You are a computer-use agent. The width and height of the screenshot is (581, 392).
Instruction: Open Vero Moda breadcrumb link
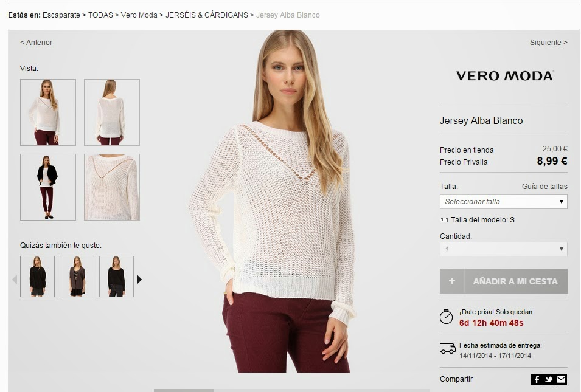pyautogui.click(x=139, y=15)
